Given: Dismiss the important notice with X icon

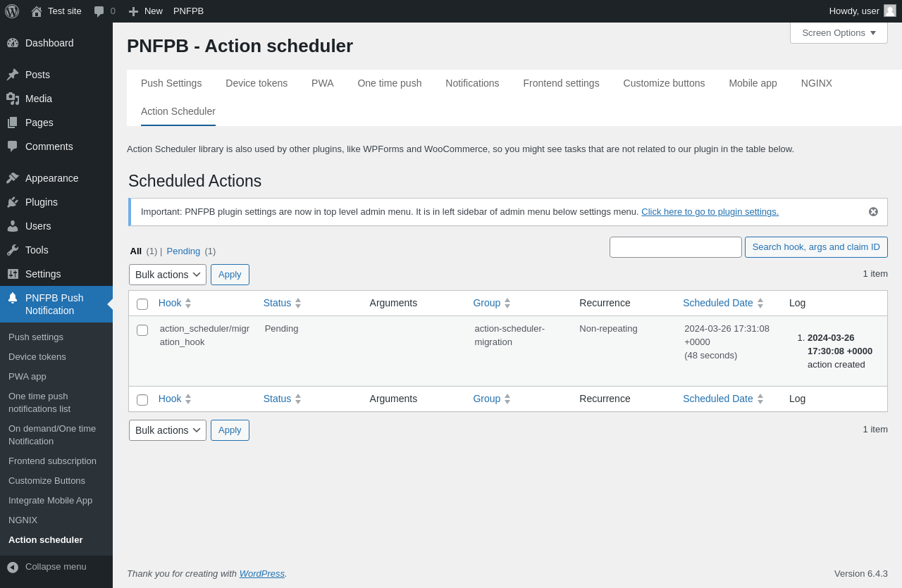Looking at the screenshot, I should click(873, 212).
